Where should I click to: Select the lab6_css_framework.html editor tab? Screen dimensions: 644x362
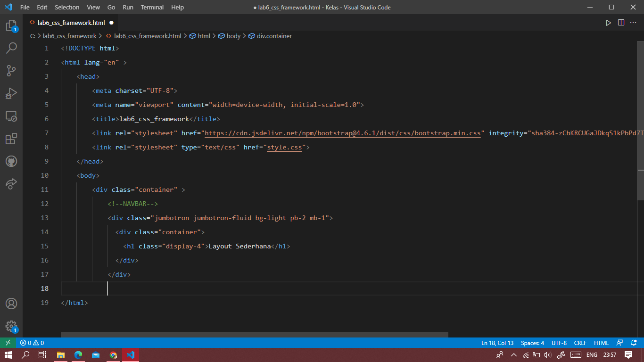71,23
